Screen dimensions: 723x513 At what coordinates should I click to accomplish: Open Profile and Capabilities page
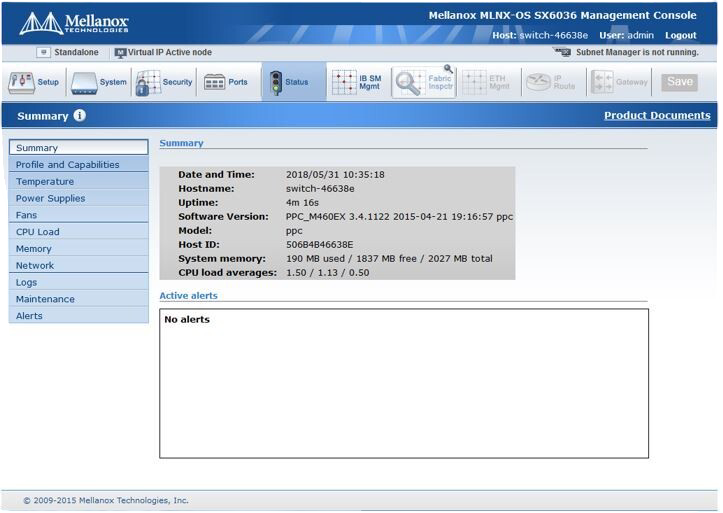click(x=78, y=165)
